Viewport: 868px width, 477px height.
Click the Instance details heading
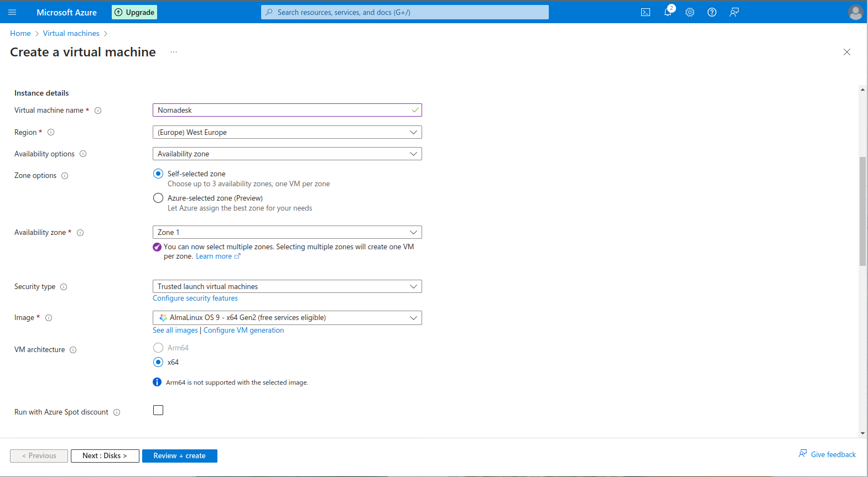click(x=41, y=93)
